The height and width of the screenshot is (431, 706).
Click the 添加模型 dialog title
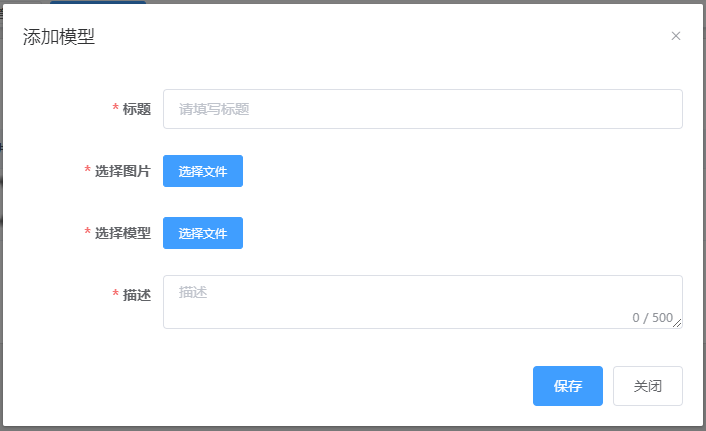pos(59,36)
